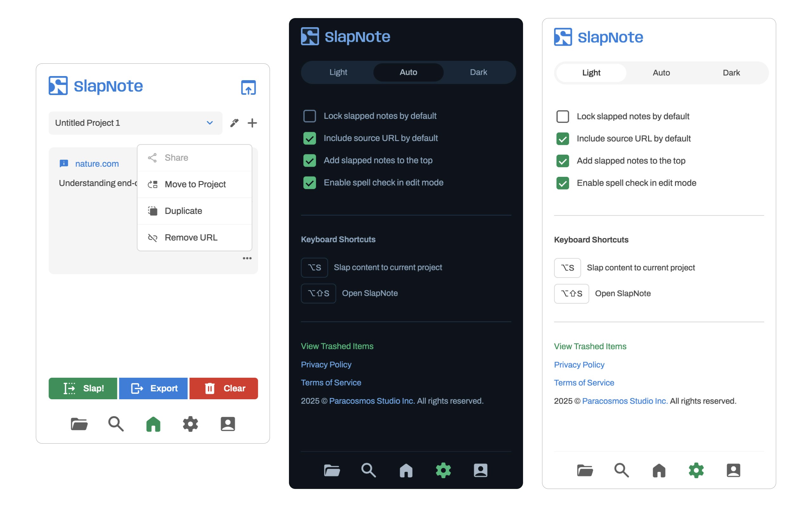This screenshot has width=812, height=507.
Task: Open settings via the gear icon
Action: coord(190,424)
